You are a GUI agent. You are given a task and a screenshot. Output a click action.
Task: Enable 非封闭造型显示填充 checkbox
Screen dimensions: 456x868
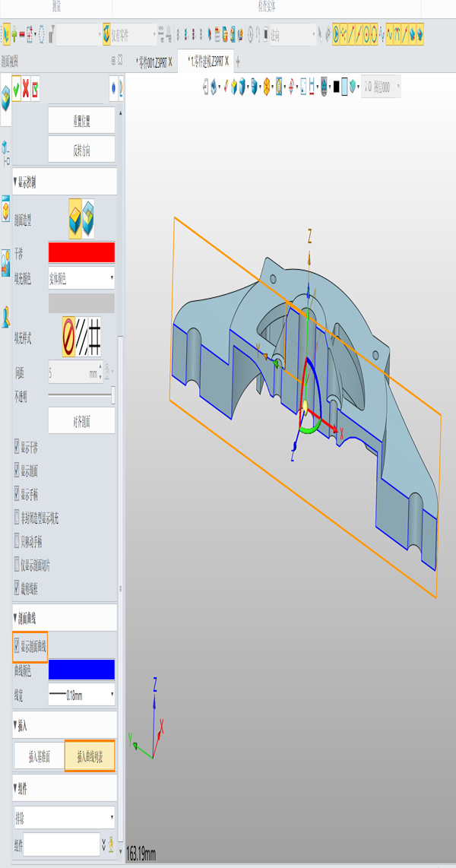click(17, 518)
